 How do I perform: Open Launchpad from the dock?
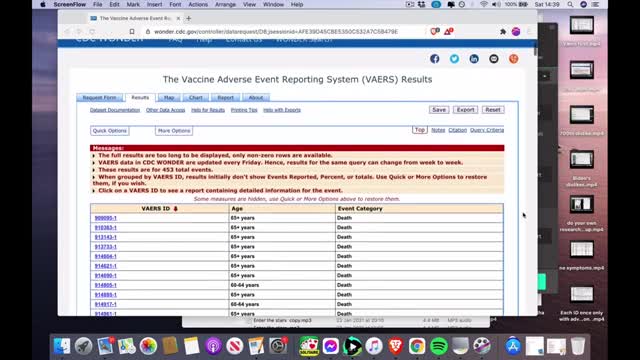(84, 346)
